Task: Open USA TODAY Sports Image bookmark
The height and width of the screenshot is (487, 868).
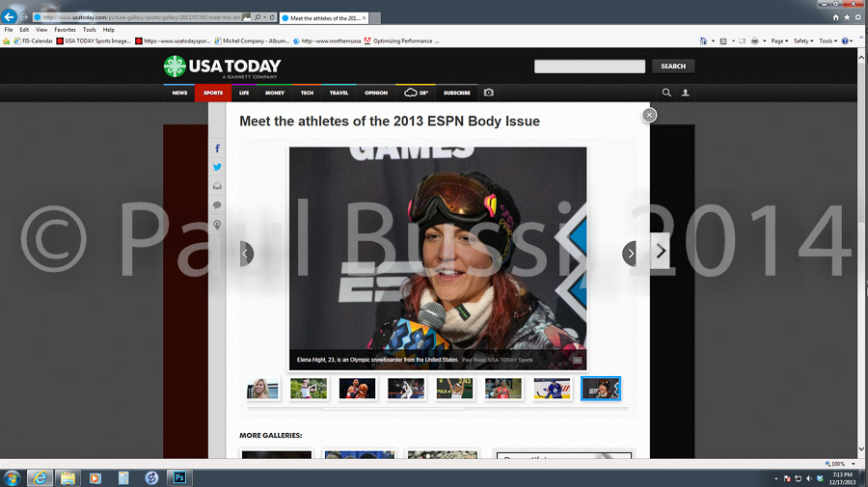Action: click(x=94, y=41)
